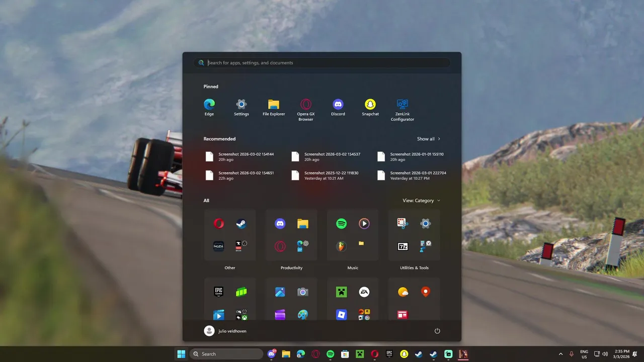
Task: Open pinned ZenLink Configurator
Action: (x=403, y=110)
